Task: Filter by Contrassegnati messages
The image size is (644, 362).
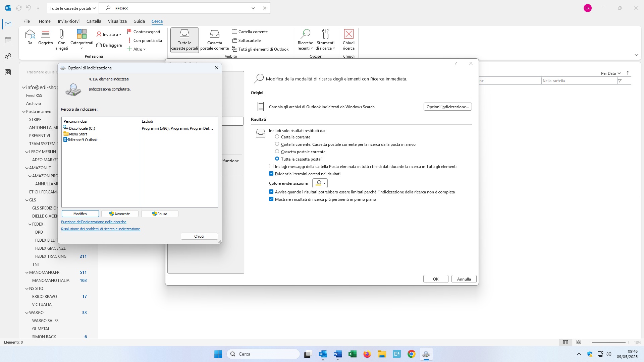Action: coord(144,32)
